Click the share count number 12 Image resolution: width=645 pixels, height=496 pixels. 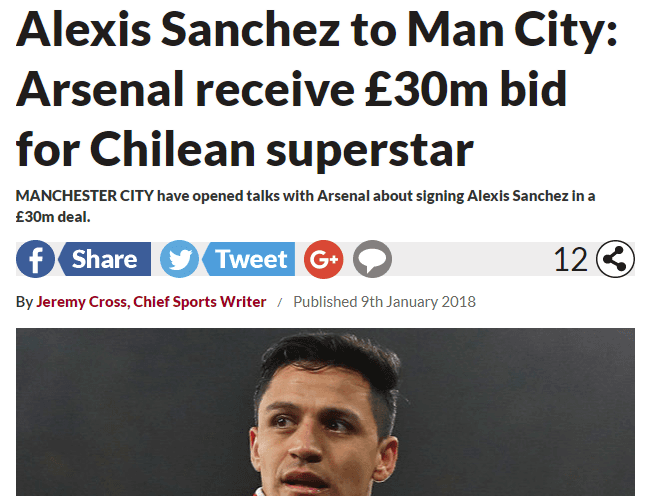(x=571, y=260)
